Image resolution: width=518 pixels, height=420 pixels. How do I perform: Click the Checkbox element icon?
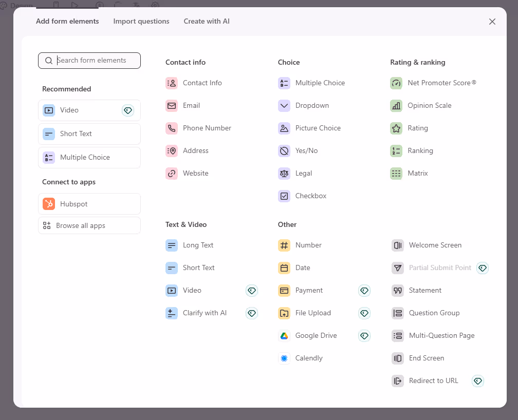[x=284, y=196]
